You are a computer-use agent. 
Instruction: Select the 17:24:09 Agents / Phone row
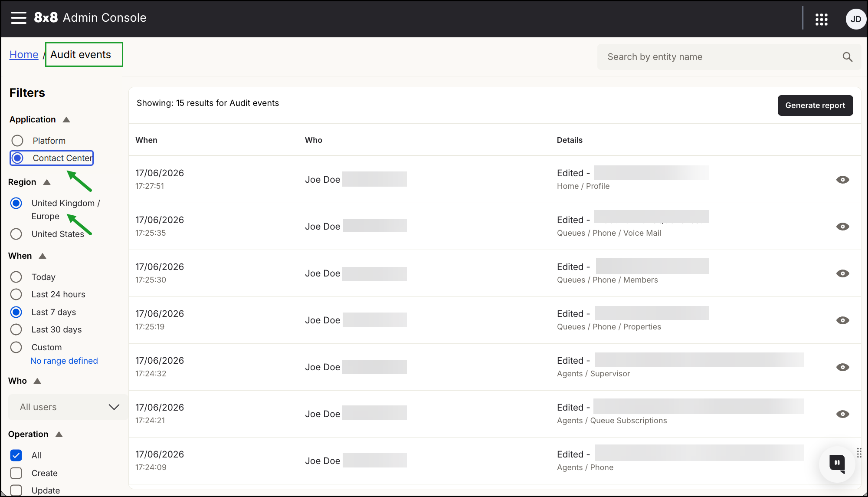pos(495,461)
